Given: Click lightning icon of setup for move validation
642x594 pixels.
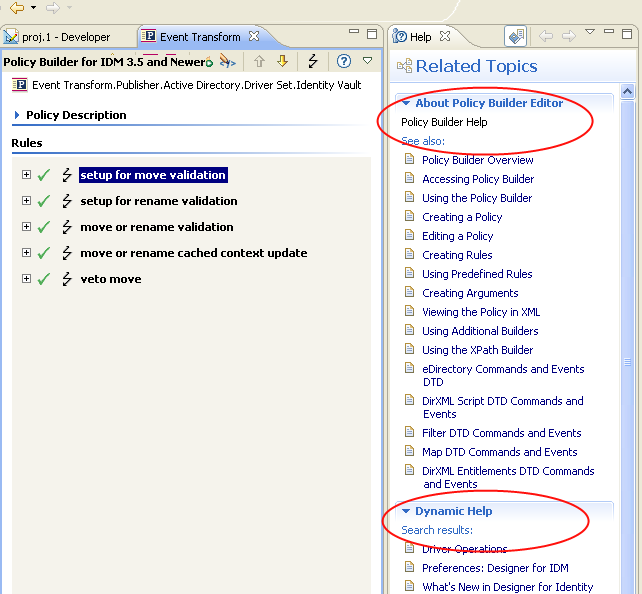Looking at the screenshot, I should click(67, 175).
